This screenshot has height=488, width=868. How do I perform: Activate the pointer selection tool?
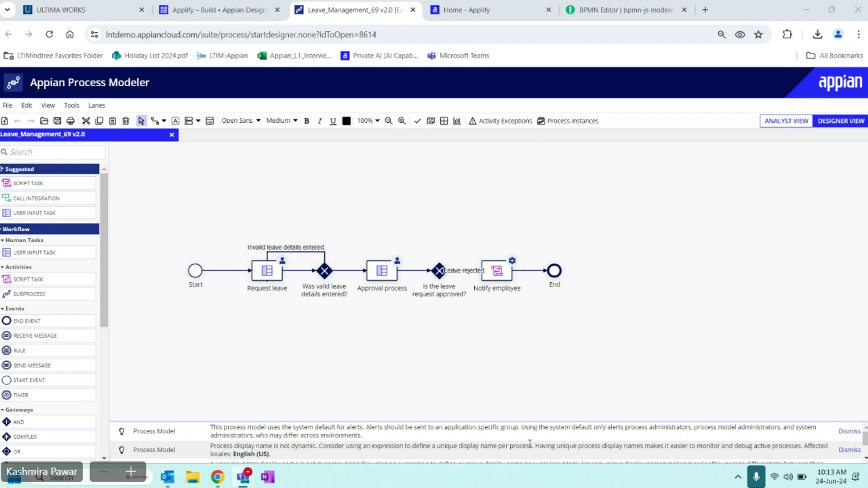click(x=141, y=121)
